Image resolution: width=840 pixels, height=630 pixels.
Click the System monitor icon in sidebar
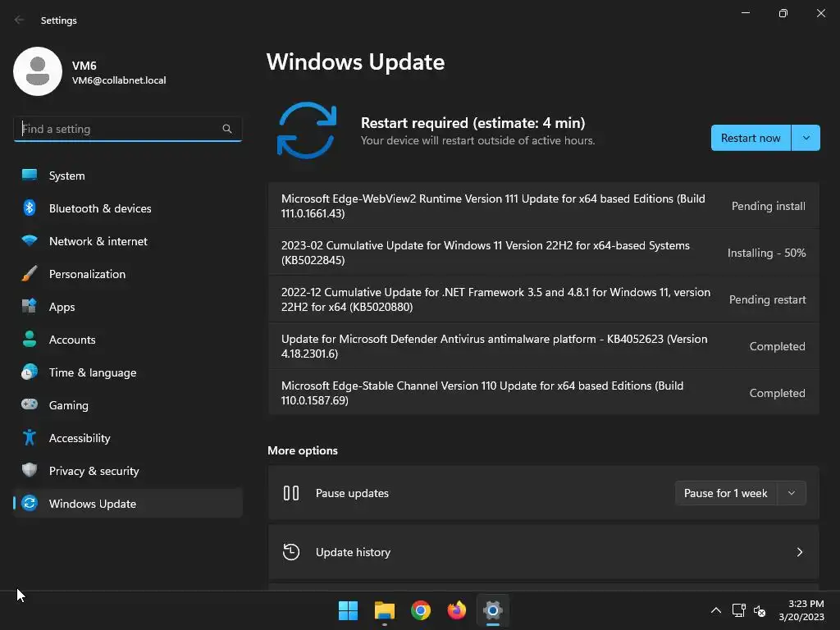click(30, 176)
